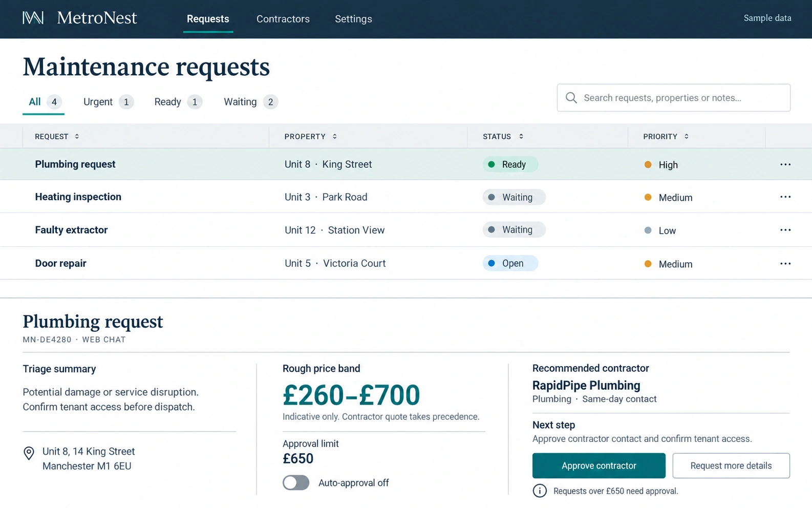Click the Ready status badge
The height and width of the screenshot is (508, 812).
coord(510,164)
